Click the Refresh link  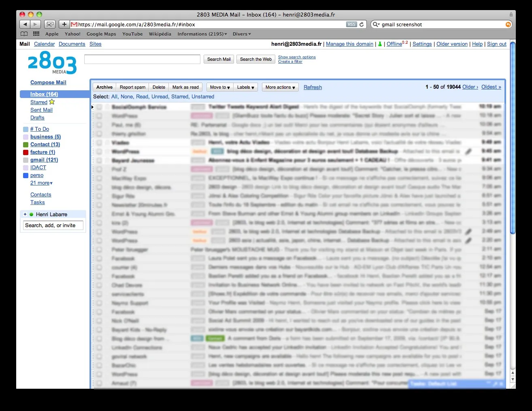click(x=313, y=87)
